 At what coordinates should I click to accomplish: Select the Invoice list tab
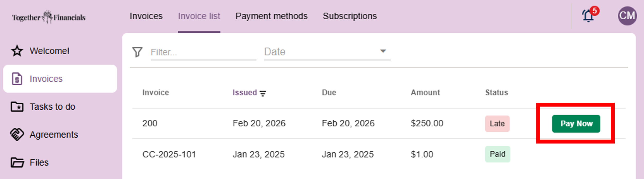(199, 16)
